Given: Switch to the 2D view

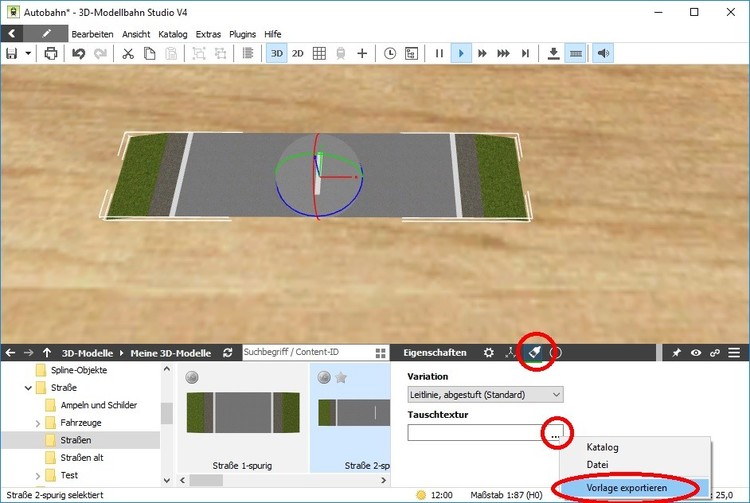Looking at the screenshot, I should [298, 54].
